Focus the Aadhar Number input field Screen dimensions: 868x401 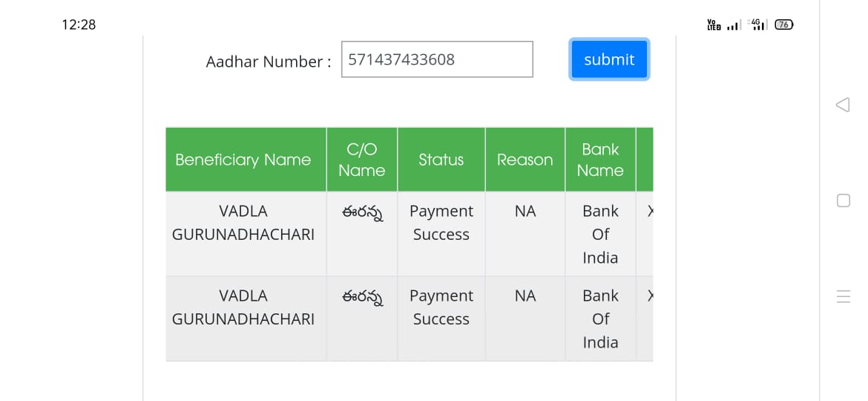437,59
